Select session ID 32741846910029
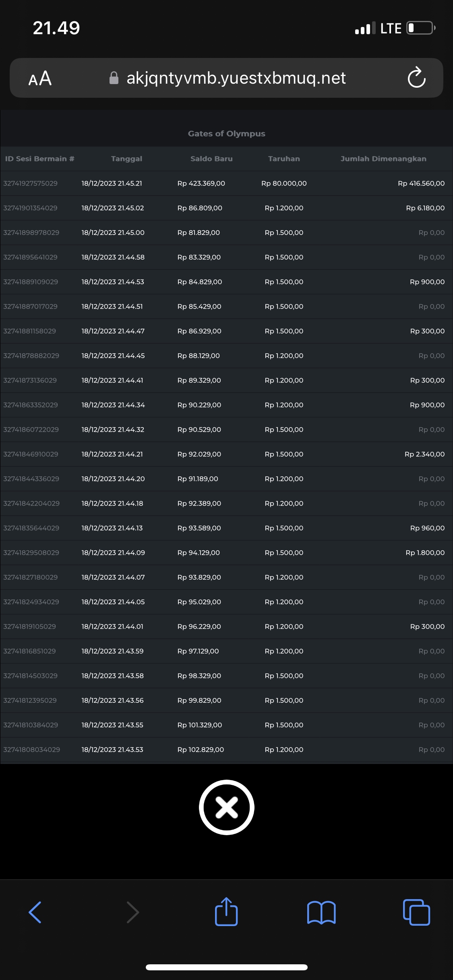This screenshot has height=980, width=453. click(x=31, y=454)
